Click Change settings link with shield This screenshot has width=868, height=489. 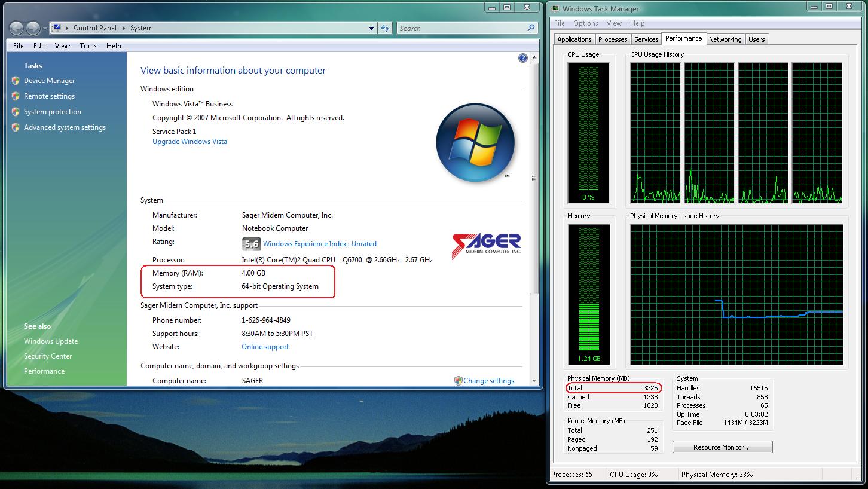[x=488, y=381]
